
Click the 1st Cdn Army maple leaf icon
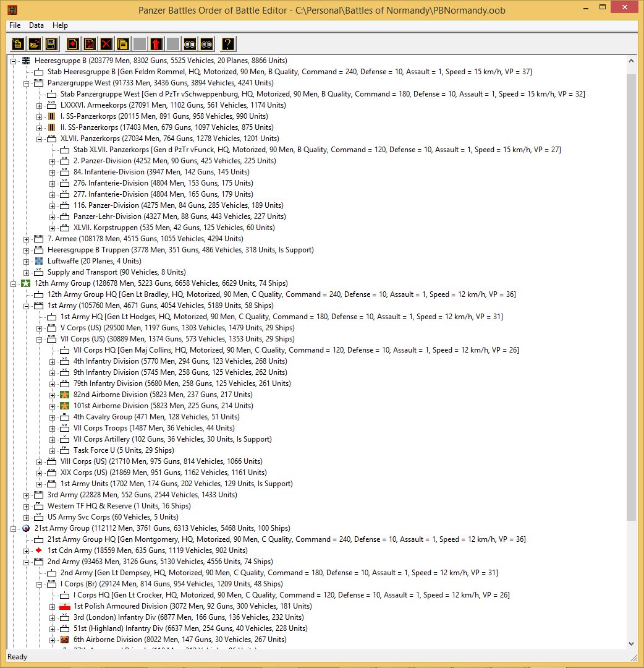39,550
